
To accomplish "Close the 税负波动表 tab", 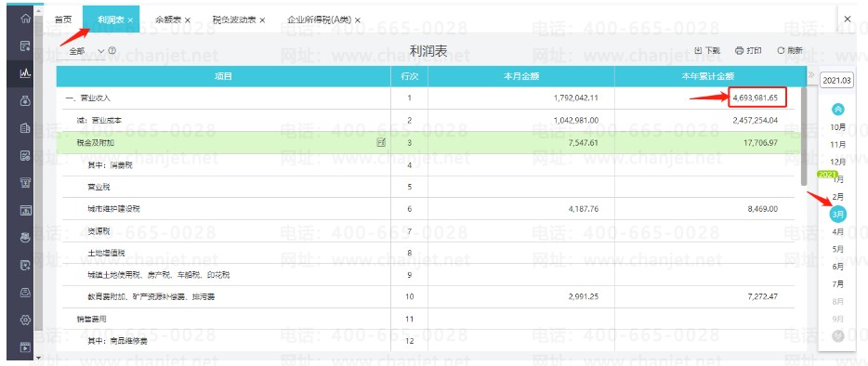I will coord(262,20).
